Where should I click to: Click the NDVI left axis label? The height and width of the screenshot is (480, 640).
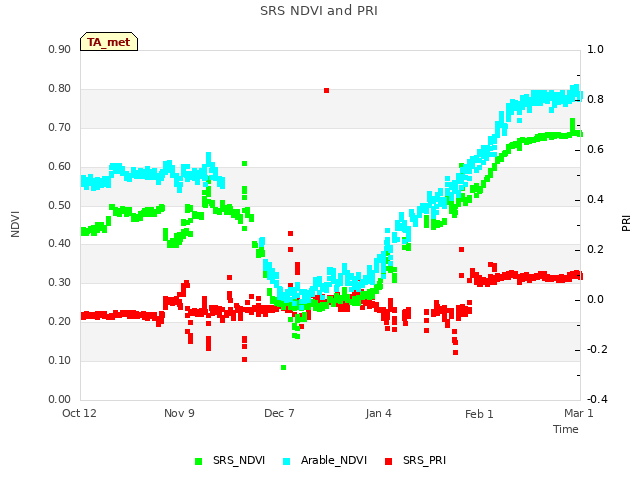pos(16,224)
